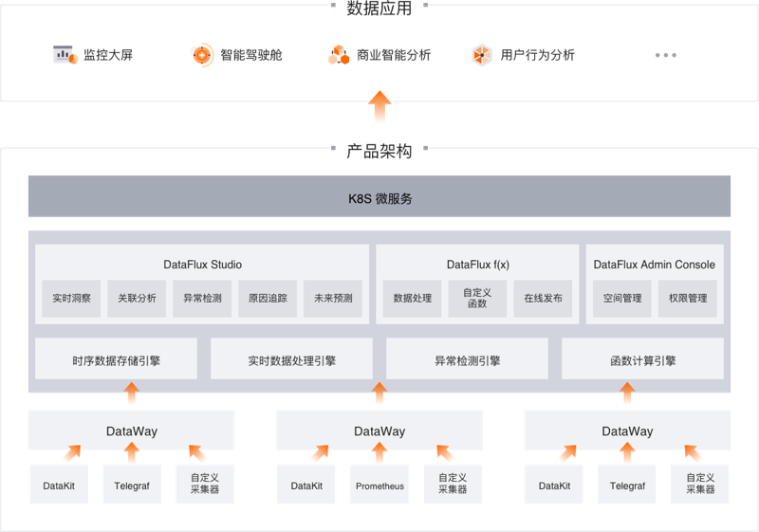The height and width of the screenshot is (532, 759).
Task: Open the 关联分析 module box
Action: (137, 299)
